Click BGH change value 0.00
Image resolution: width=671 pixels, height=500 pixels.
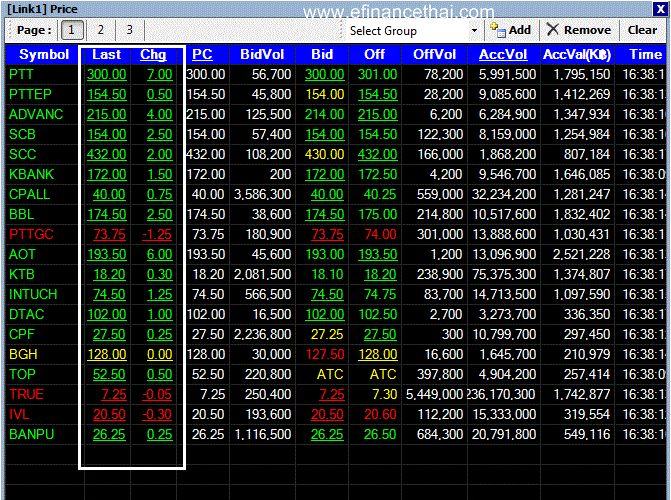tap(160, 354)
